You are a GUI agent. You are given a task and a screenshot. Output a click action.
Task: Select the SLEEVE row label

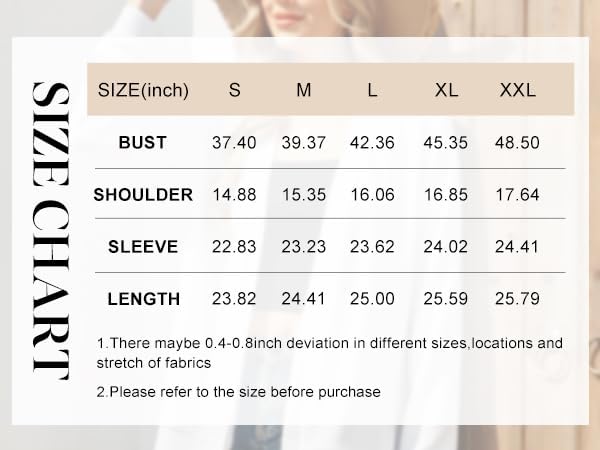pos(143,247)
